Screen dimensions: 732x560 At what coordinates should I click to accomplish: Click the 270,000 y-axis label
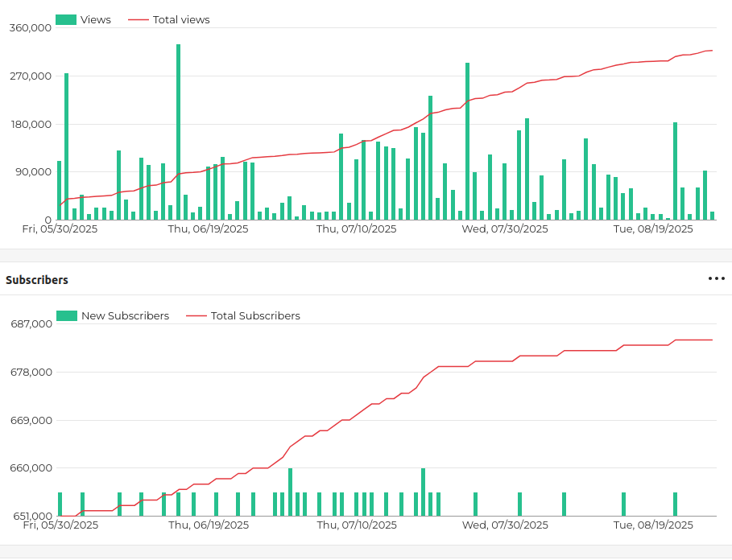pyautogui.click(x=31, y=76)
